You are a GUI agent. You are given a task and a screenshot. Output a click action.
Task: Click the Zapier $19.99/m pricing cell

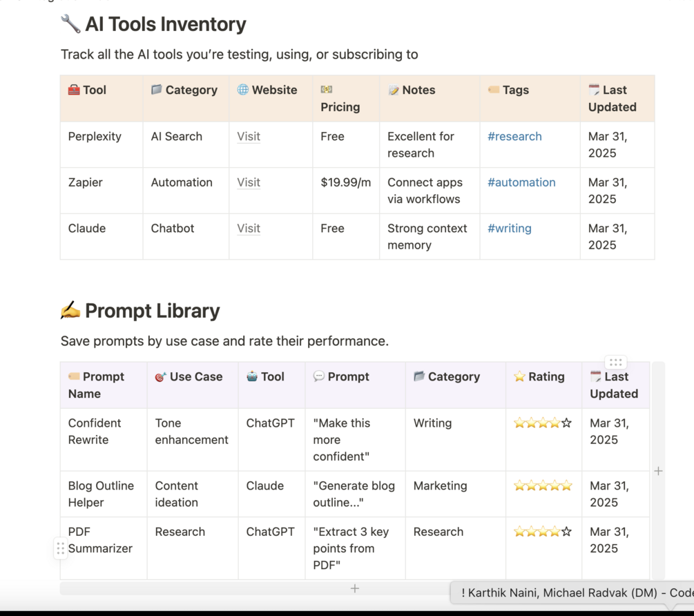[345, 182]
